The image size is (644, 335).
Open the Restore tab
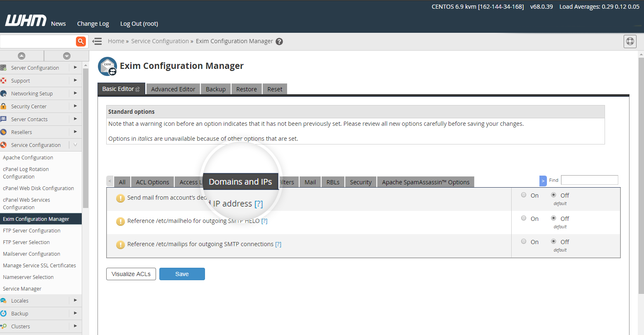[246, 89]
